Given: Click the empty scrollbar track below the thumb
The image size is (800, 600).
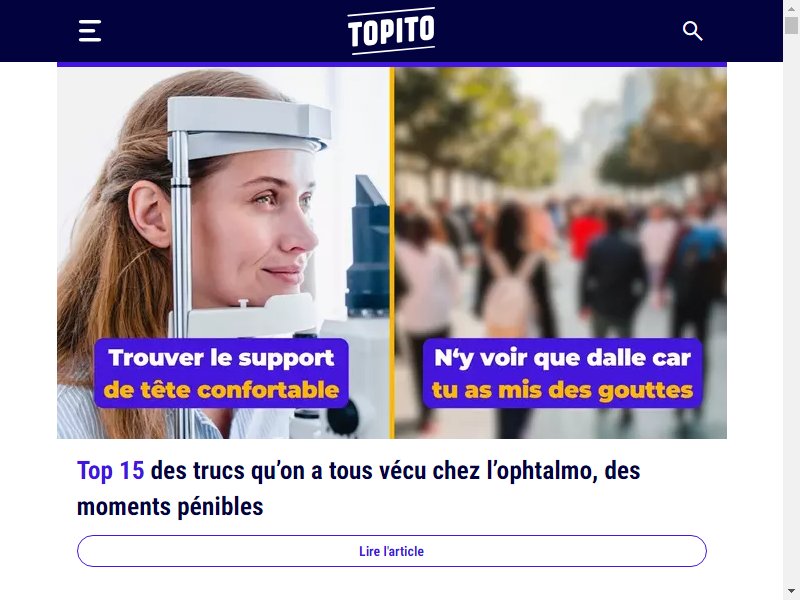Looking at the screenshot, I should (x=791, y=306).
